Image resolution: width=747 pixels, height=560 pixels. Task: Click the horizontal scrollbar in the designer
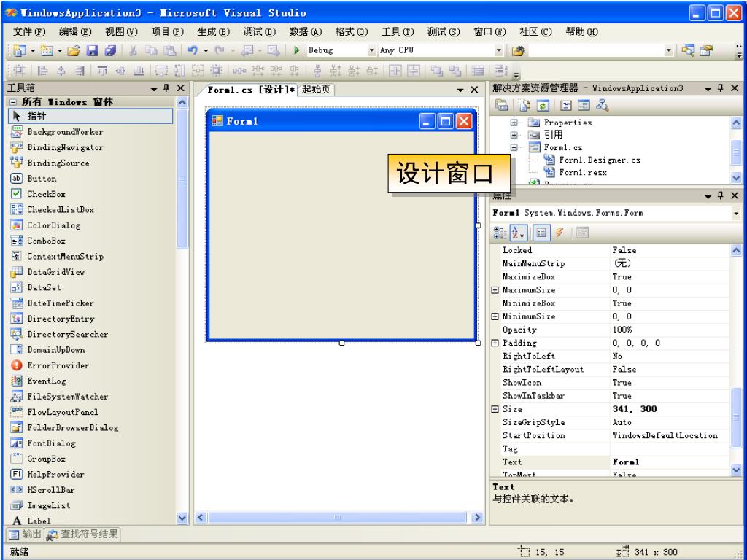click(x=337, y=518)
